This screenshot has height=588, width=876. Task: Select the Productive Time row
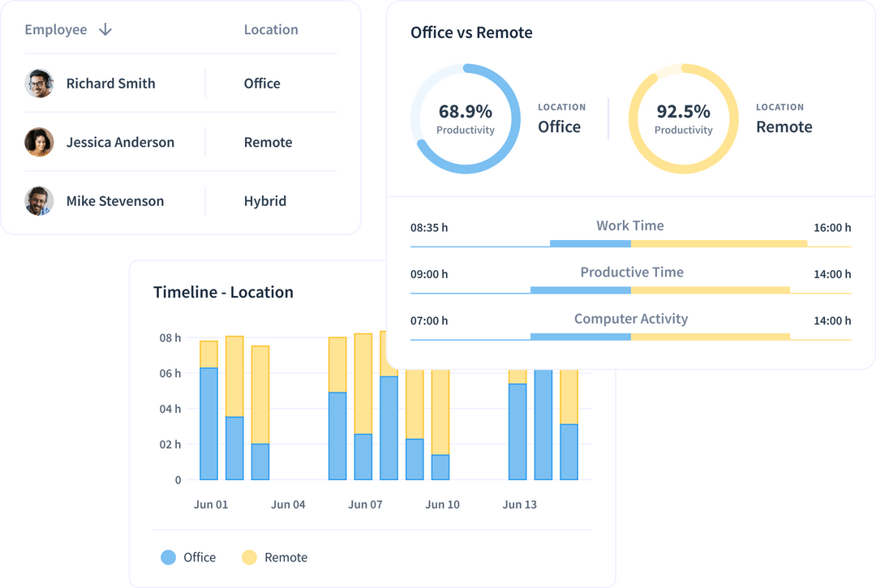tap(631, 272)
